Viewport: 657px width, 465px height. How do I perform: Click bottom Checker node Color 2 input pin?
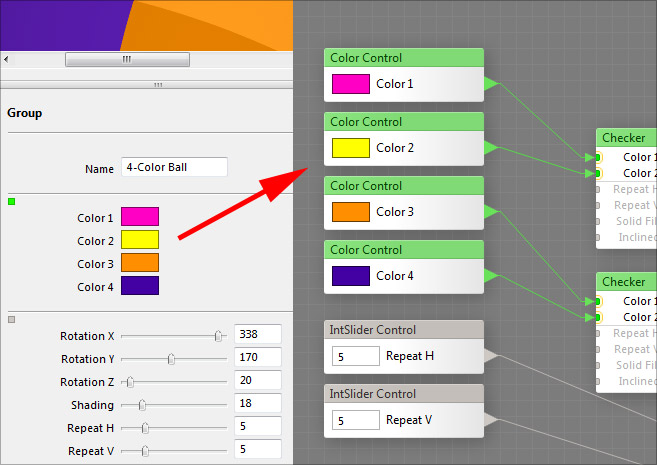point(598,317)
